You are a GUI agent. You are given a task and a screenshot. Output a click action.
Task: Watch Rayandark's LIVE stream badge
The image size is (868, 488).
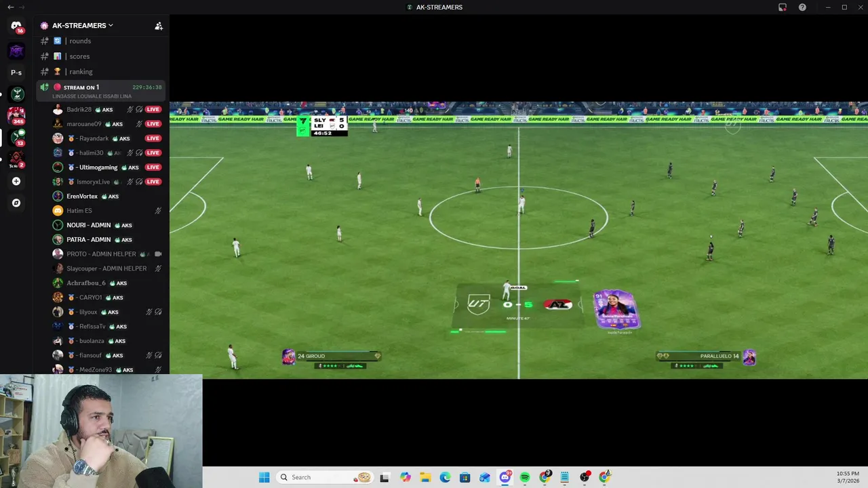153,138
